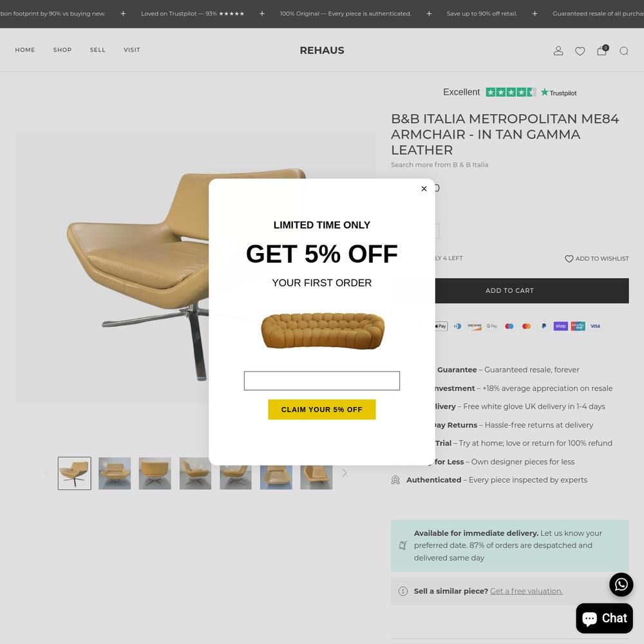
Task: Open the Shop menu
Action: (62, 50)
